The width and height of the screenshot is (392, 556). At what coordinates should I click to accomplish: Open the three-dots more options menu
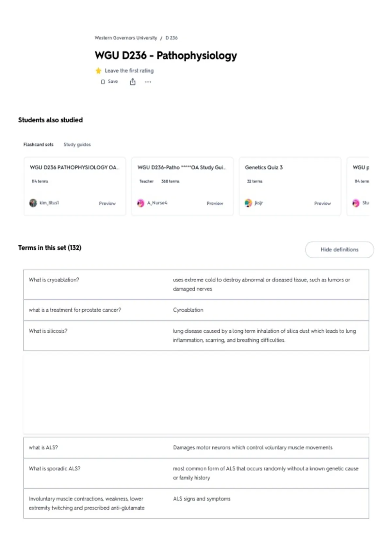click(148, 82)
